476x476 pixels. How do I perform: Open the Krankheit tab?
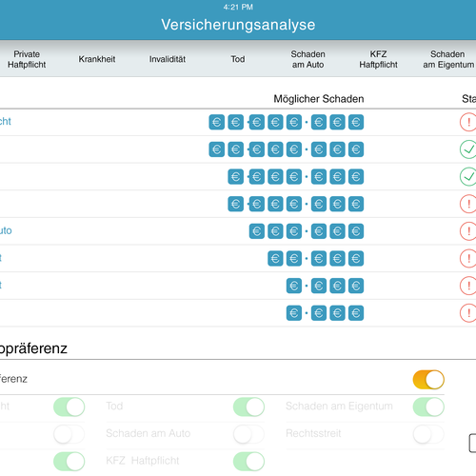point(97,59)
